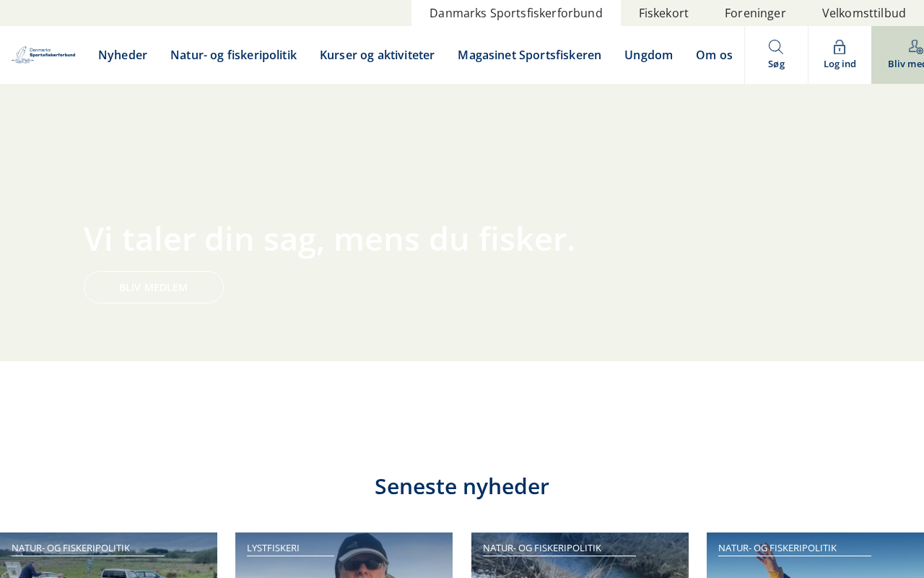Image resolution: width=924 pixels, height=578 pixels.
Task: Open the third news card image
Action: pyautogui.click(x=580, y=556)
